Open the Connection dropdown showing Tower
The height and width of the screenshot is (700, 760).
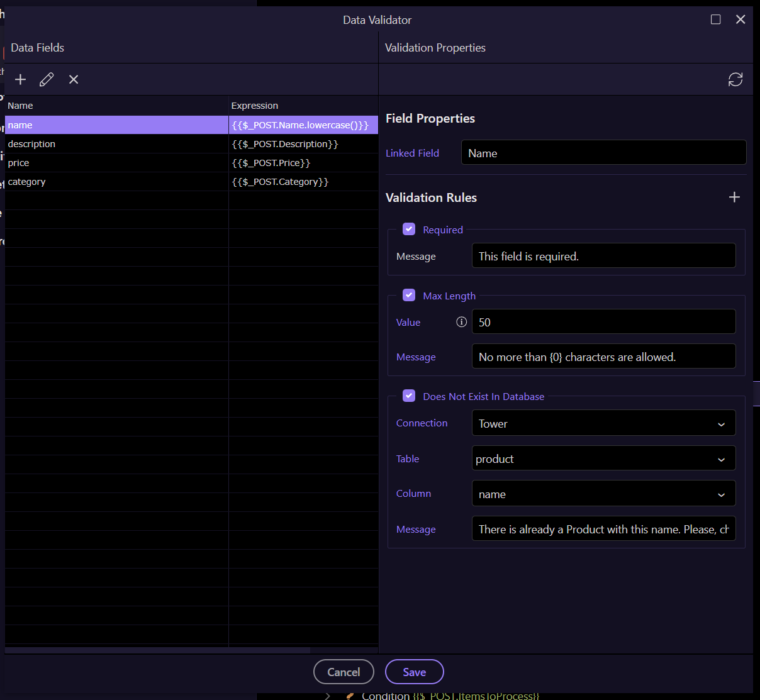603,423
